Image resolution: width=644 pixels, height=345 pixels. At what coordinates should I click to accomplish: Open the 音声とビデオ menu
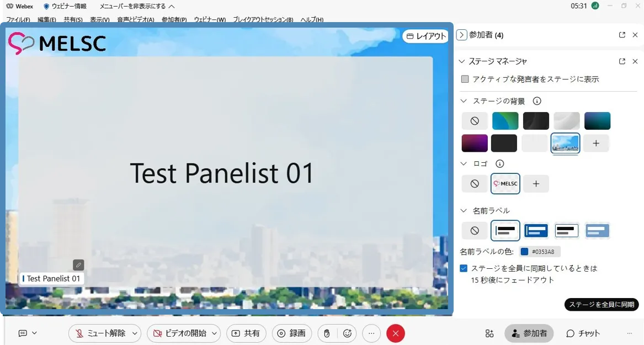(135, 19)
